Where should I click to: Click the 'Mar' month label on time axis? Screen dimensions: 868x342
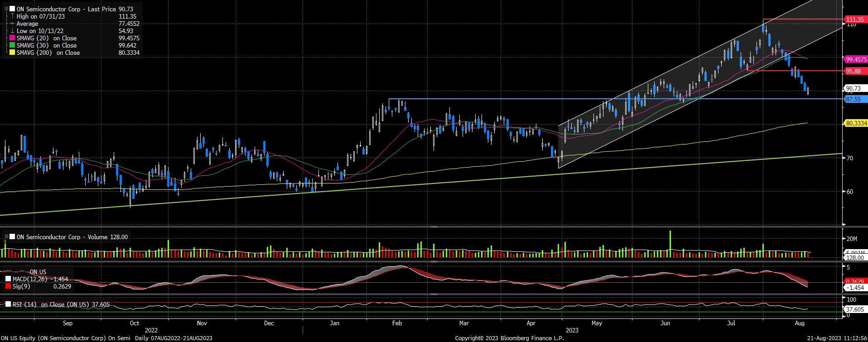coord(464,323)
